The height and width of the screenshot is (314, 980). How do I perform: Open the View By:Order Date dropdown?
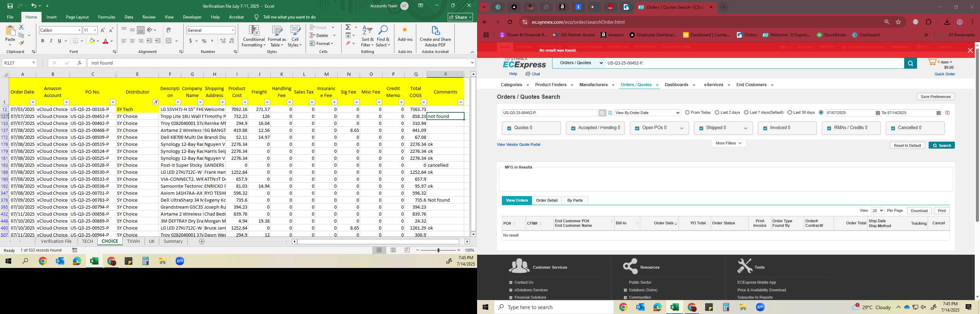[647, 113]
